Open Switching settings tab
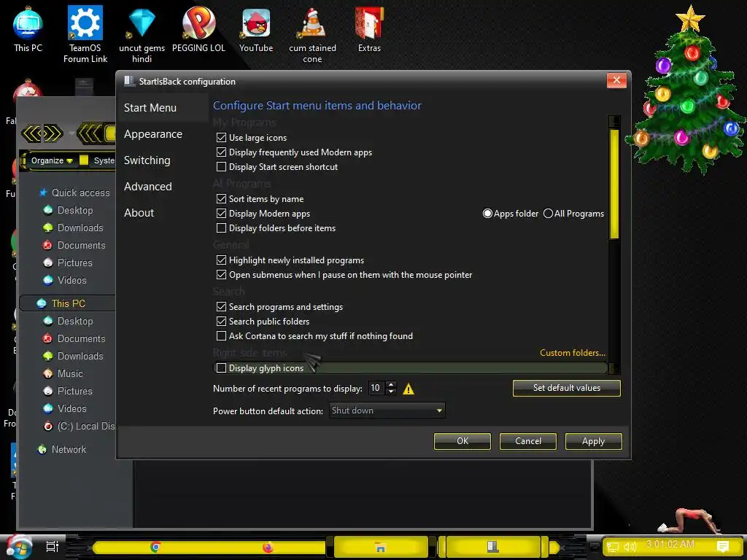 tap(147, 160)
